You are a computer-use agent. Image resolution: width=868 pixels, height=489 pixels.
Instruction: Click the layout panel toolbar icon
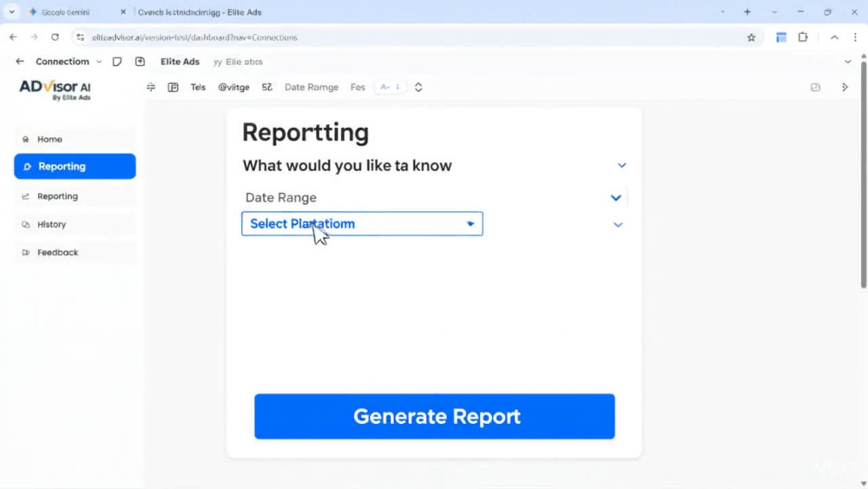174,87
